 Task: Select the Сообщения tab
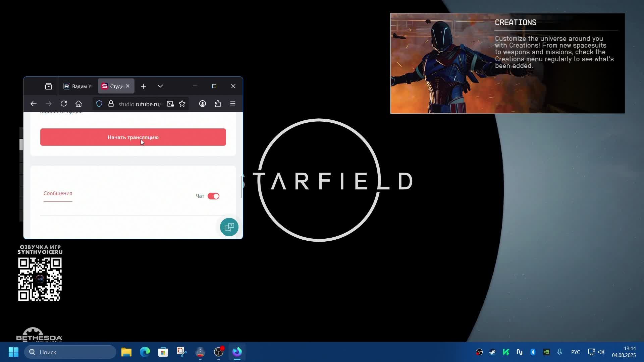click(x=58, y=193)
